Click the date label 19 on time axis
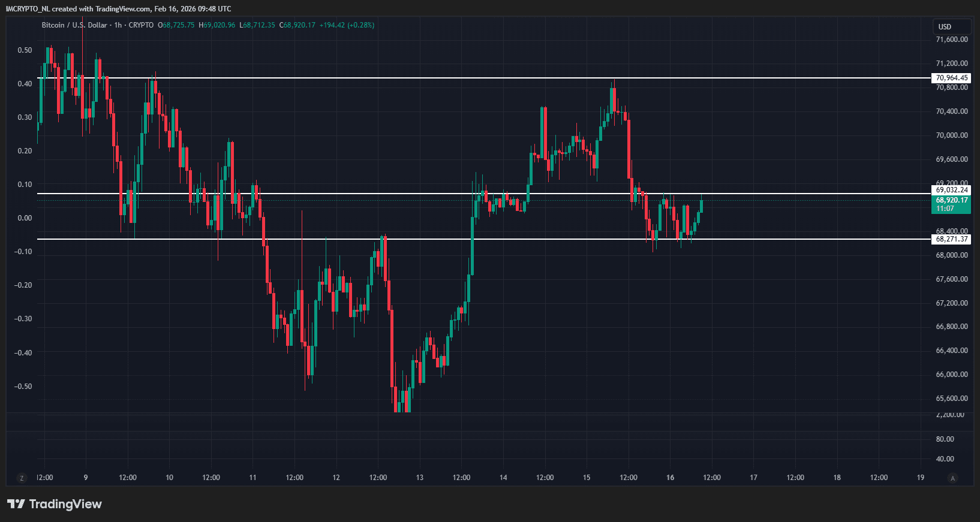 pos(920,478)
